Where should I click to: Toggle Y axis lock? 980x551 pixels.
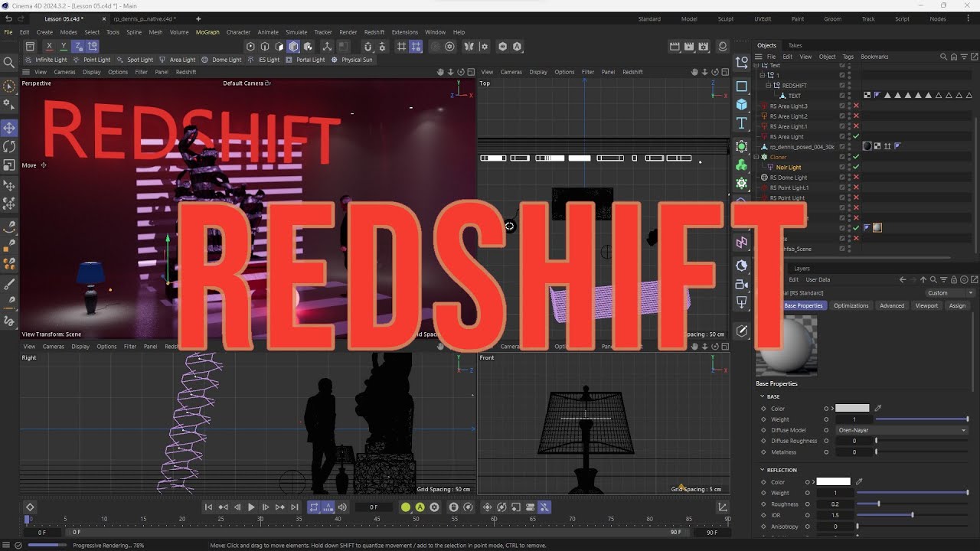click(64, 47)
